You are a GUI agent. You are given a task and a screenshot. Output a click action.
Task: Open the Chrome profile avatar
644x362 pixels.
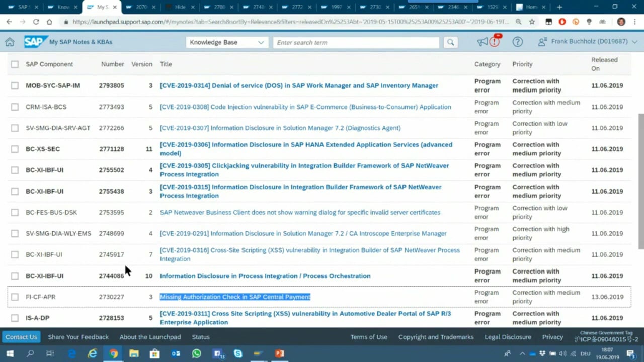[x=621, y=22]
